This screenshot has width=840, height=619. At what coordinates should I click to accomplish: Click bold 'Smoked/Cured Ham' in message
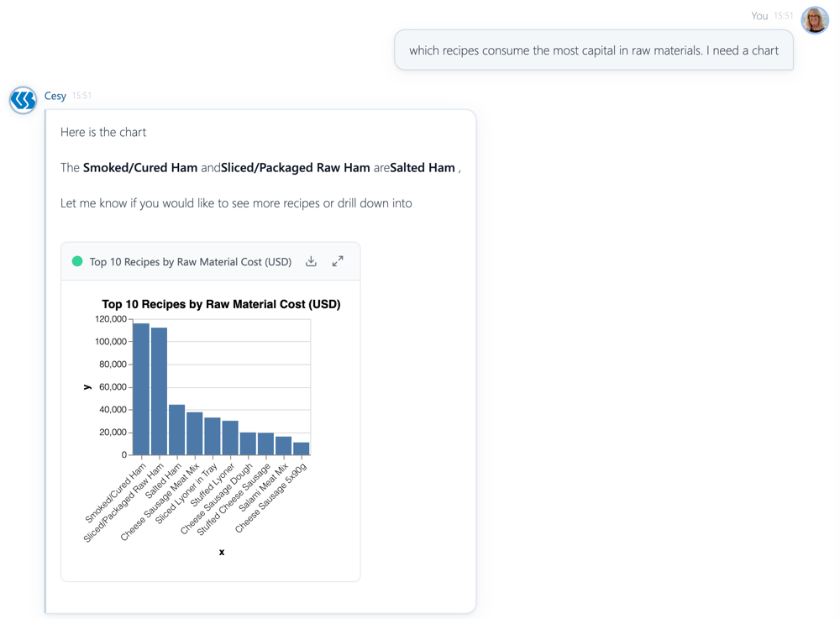(x=140, y=168)
